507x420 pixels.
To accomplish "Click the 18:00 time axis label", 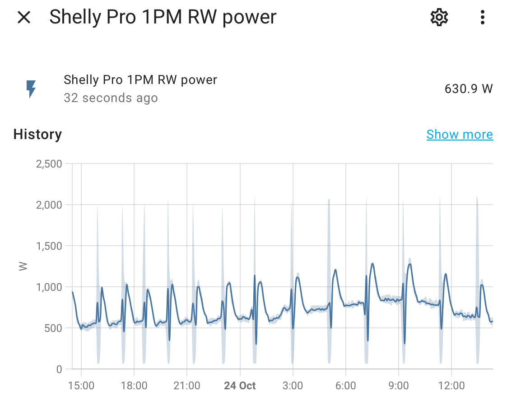I will click(x=134, y=386).
